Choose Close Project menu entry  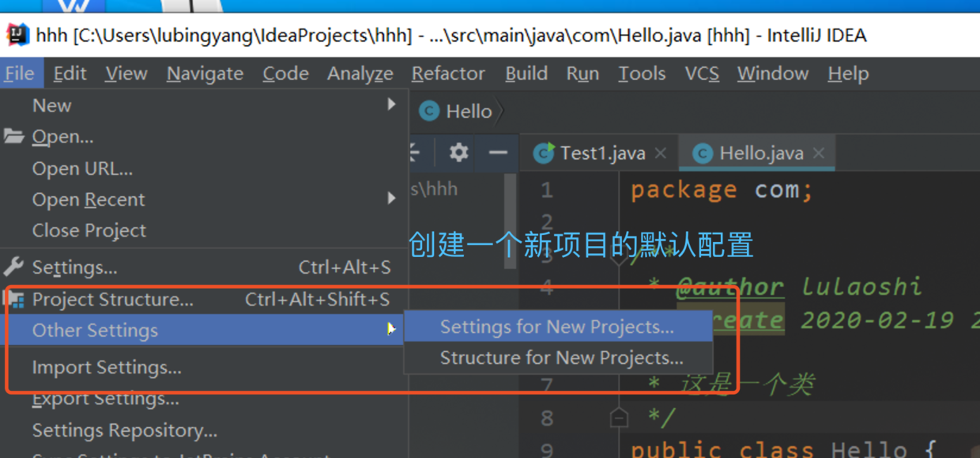[x=204, y=230]
